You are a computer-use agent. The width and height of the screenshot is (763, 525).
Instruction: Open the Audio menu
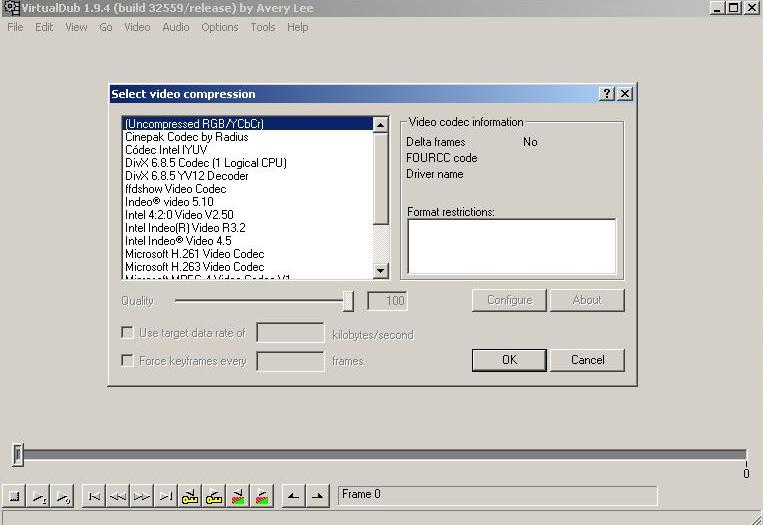click(x=176, y=27)
